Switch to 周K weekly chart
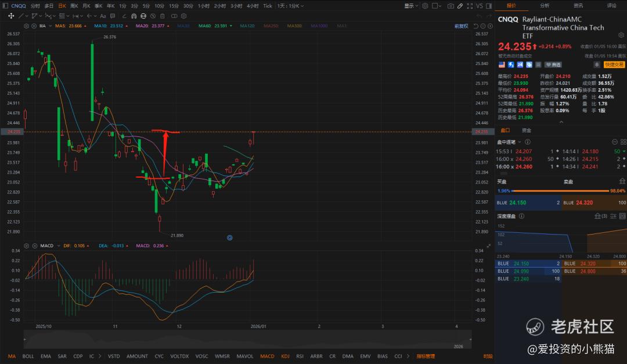Viewport: 627px width, 364px height. point(74,6)
